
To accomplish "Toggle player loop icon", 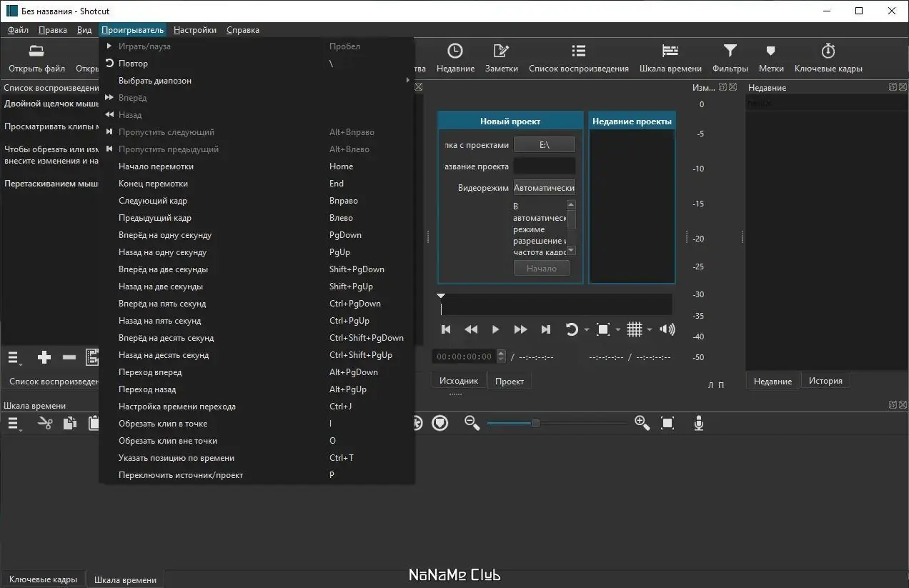I will point(572,329).
